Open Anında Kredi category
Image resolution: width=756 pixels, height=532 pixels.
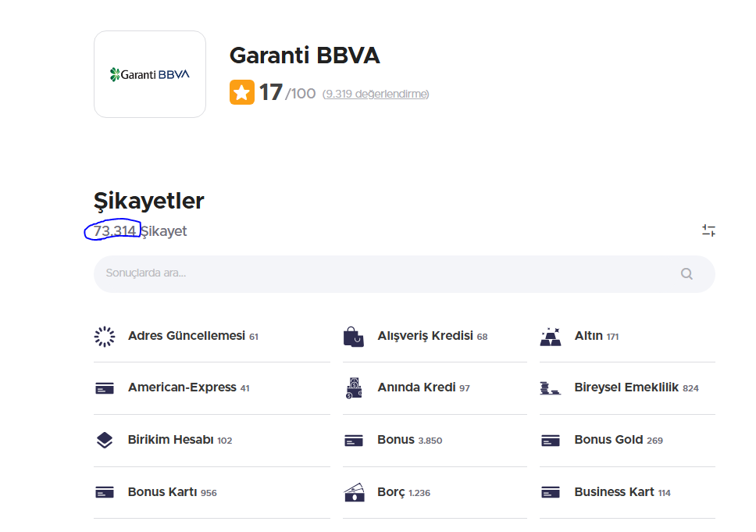[416, 387]
